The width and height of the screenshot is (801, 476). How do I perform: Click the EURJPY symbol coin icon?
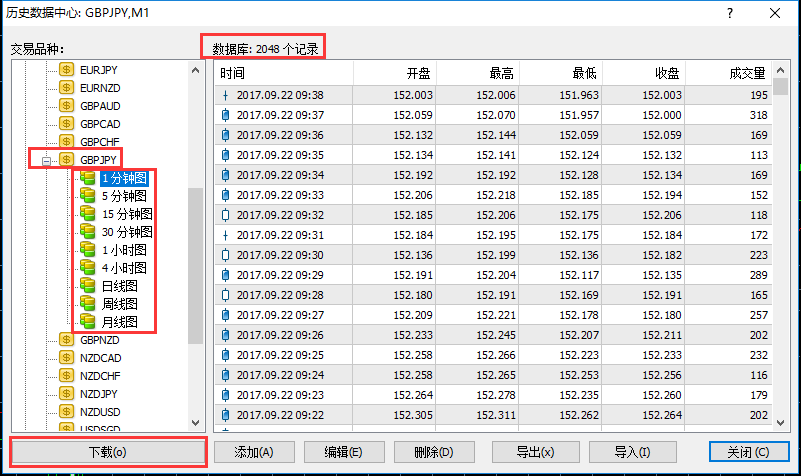pyautogui.click(x=67, y=70)
